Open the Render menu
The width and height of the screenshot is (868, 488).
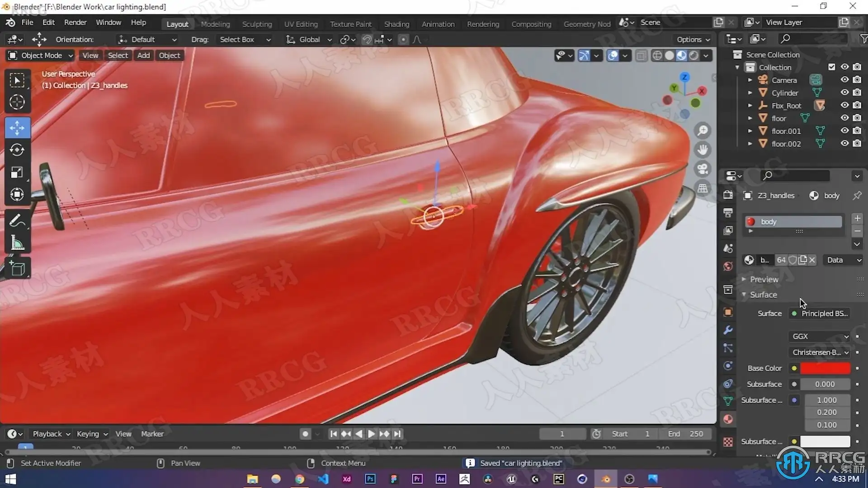75,23
